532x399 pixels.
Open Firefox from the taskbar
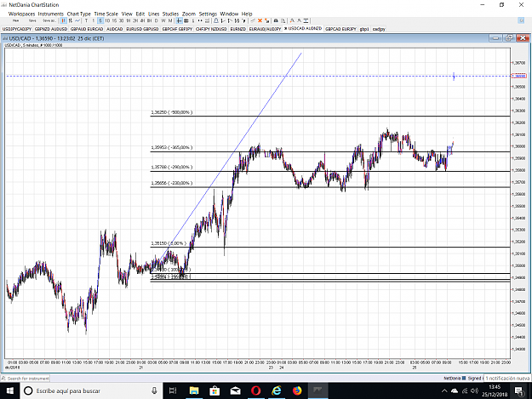click(x=297, y=390)
